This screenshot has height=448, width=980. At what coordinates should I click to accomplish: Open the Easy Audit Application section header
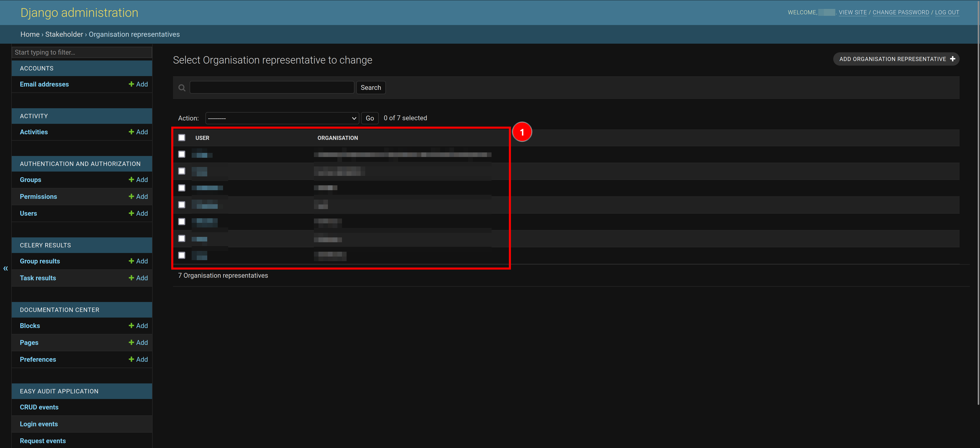[x=59, y=391]
